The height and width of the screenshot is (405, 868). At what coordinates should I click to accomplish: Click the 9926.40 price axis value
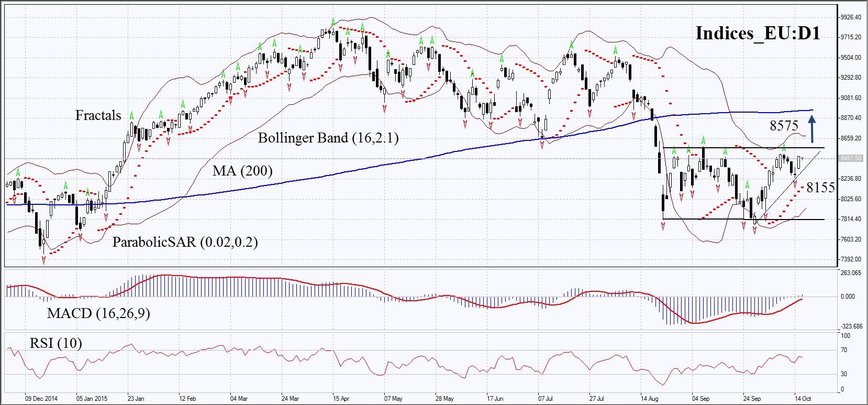coord(851,17)
